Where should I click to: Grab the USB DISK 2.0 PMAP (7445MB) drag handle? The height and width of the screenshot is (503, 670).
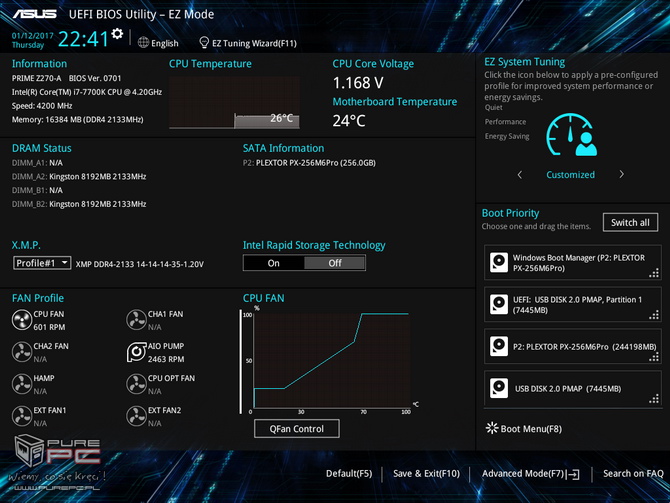(x=654, y=399)
